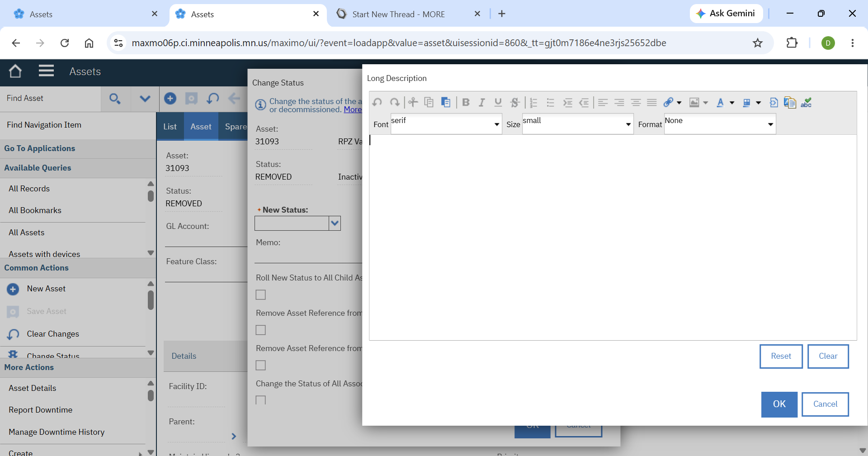Increase indent of the paragraph
The image size is (868, 456).
pyautogui.click(x=568, y=103)
